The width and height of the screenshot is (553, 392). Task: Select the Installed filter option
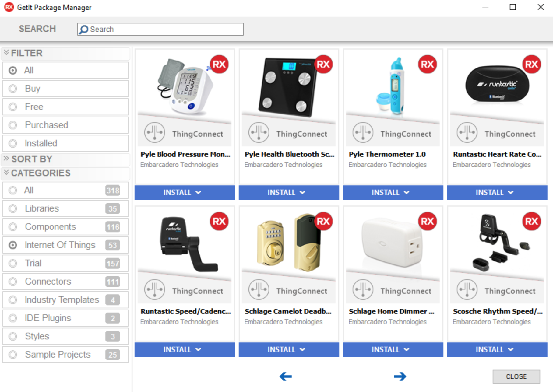point(65,143)
